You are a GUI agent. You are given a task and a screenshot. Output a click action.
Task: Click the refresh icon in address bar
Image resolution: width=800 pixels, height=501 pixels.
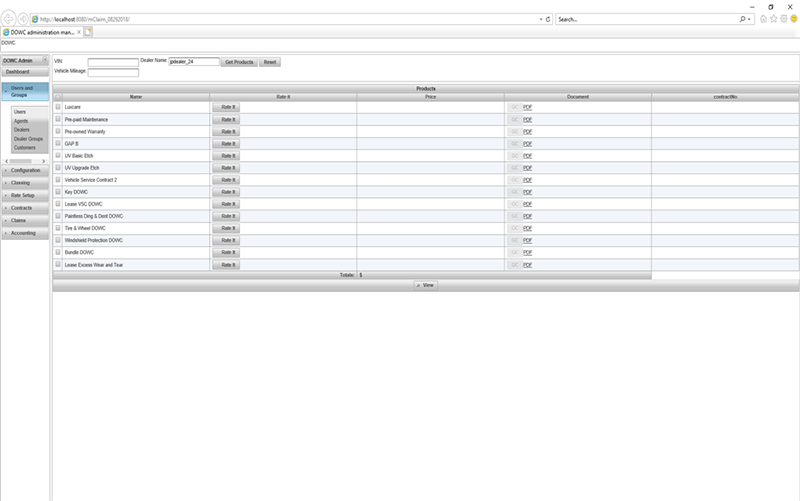[x=549, y=19]
